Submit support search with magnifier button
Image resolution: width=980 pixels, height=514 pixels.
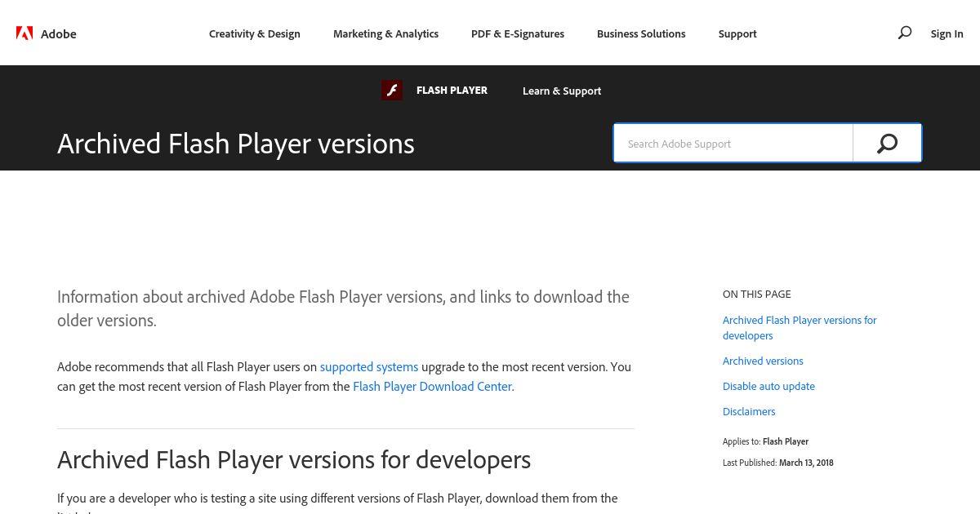tap(887, 144)
